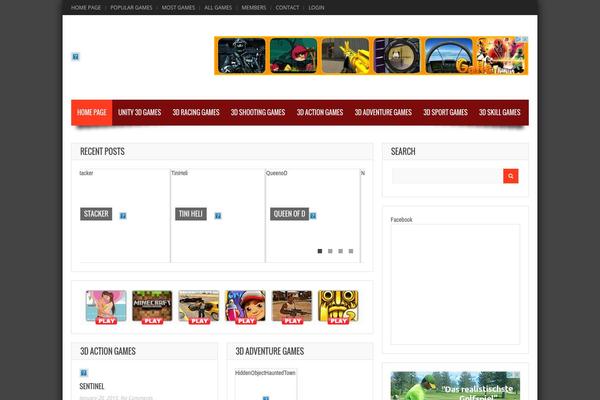Play the Subway Surfers game icon
Screen dimensions: 600x400
click(245, 307)
